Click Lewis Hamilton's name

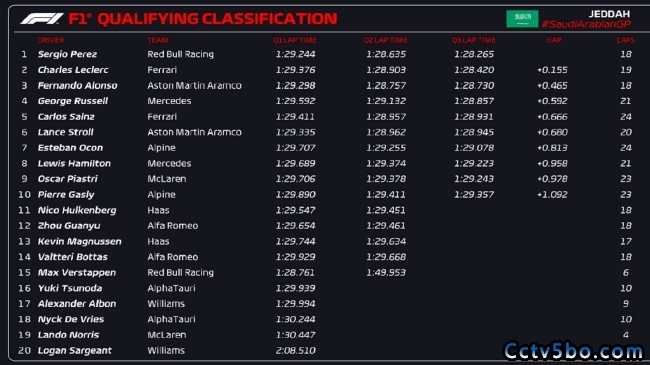(x=74, y=163)
